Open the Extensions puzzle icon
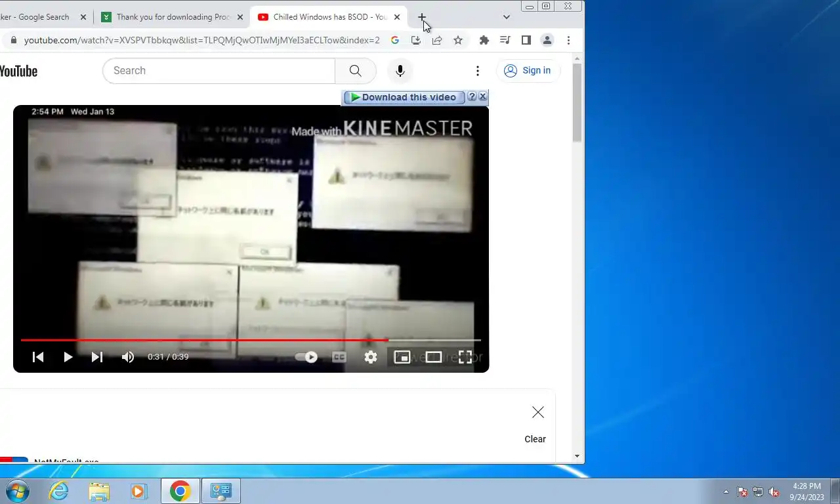Viewport: 840px width, 504px height. [484, 40]
